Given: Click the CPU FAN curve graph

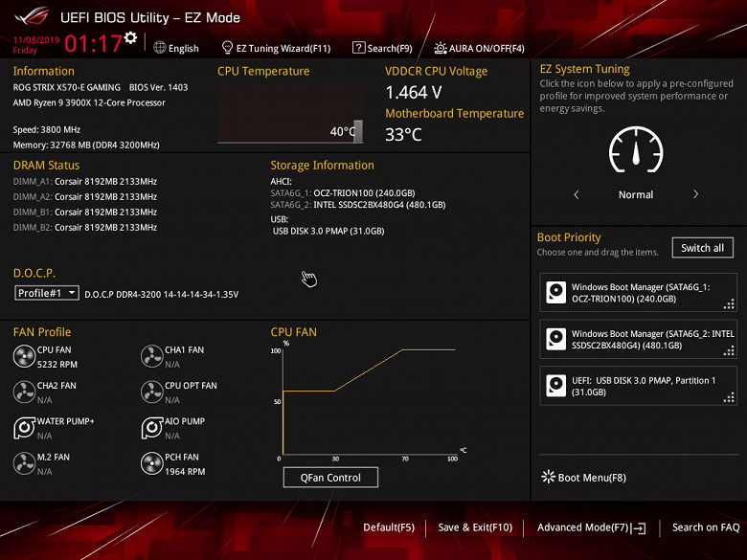Looking at the screenshot, I should pos(369,400).
